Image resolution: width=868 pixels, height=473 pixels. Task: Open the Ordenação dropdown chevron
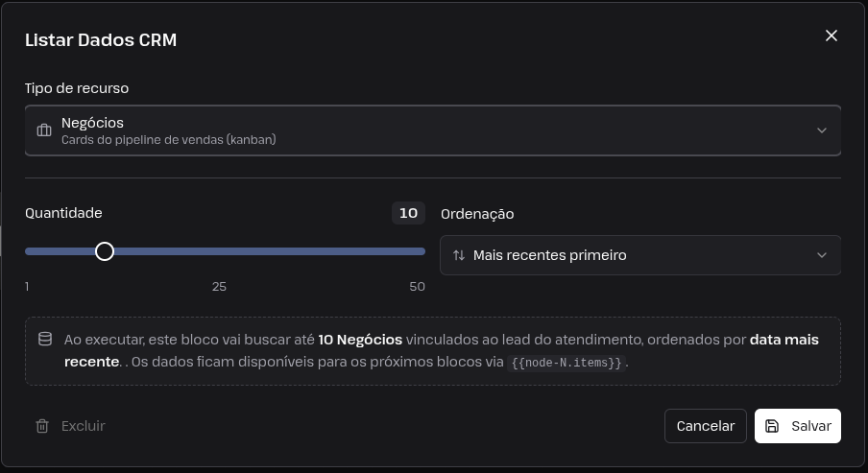coord(822,255)
